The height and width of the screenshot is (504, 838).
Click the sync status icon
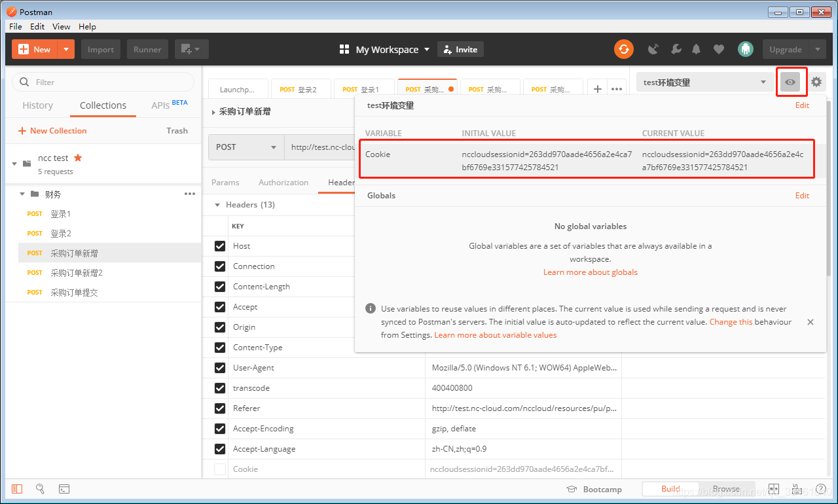(624, 49)
